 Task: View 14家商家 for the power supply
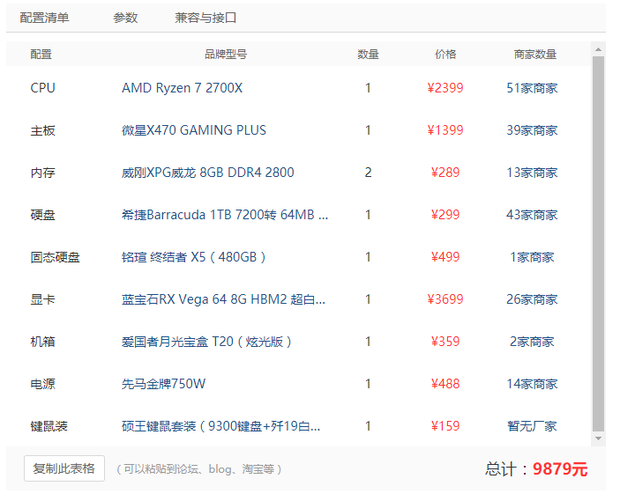[x=532, y=384]
